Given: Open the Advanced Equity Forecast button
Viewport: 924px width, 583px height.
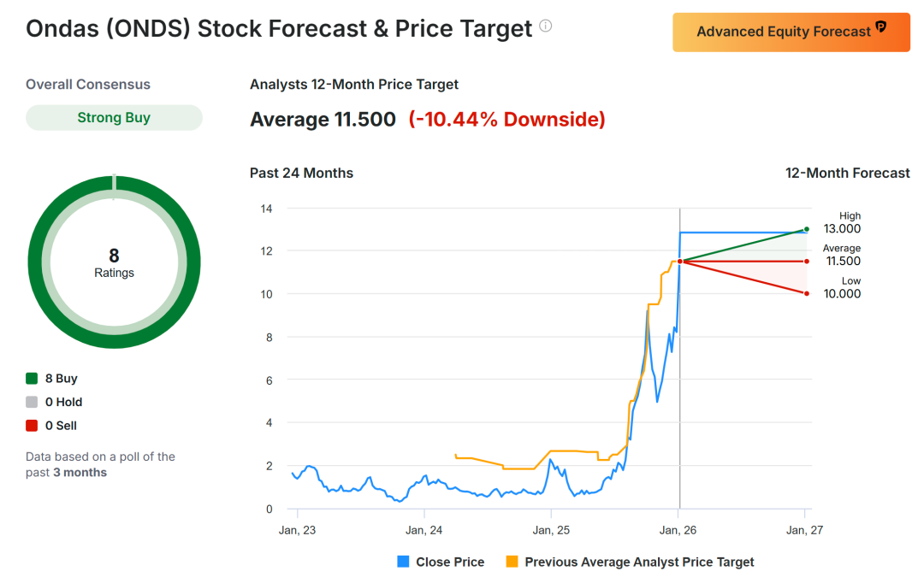Looking at the screenshot, I should [x=783, y=32].
